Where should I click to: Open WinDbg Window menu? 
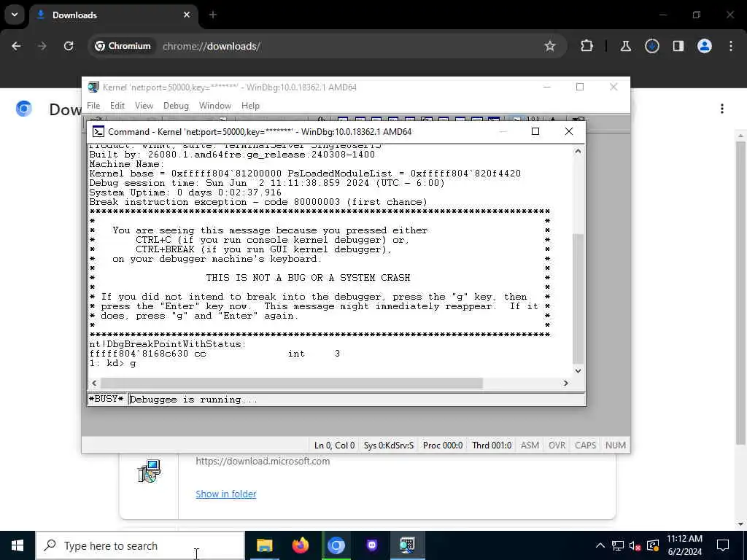215,106
